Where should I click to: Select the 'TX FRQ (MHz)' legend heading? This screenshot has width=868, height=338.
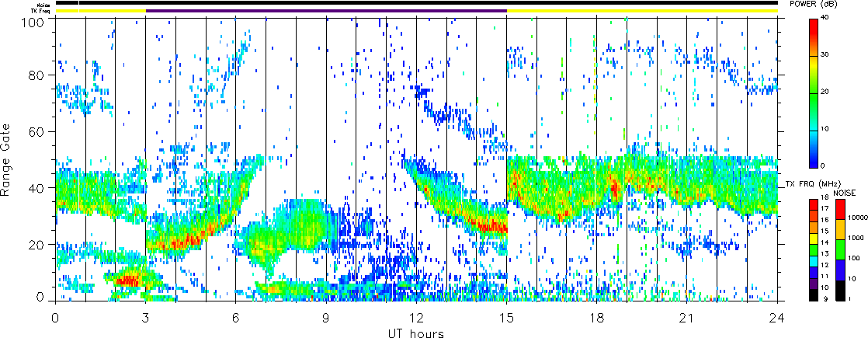(811, 184)
